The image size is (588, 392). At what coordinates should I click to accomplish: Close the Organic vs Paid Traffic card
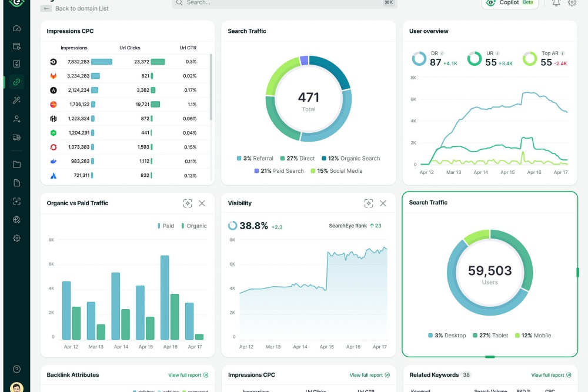click(x=202, y=203)
